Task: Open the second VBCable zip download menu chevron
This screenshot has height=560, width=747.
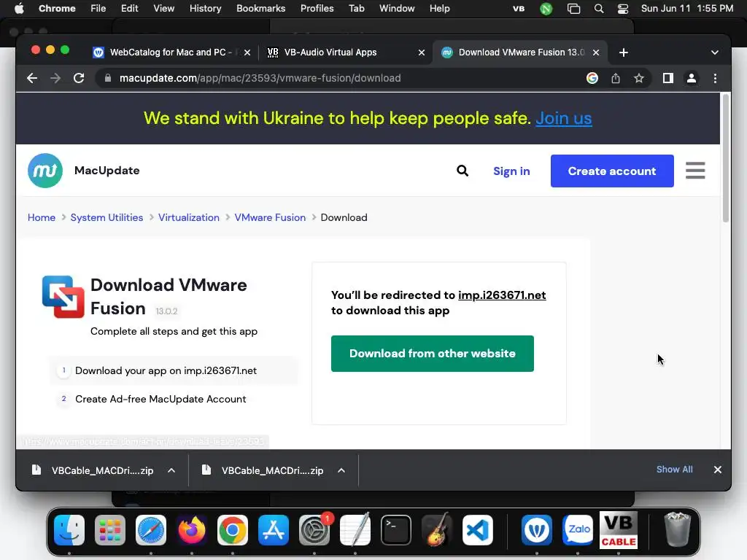Action: pos(341,470)
